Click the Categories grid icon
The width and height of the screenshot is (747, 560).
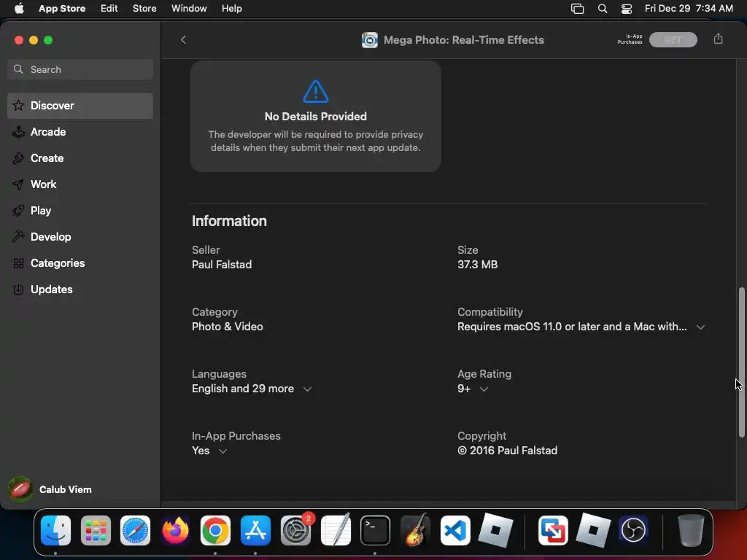18,262
